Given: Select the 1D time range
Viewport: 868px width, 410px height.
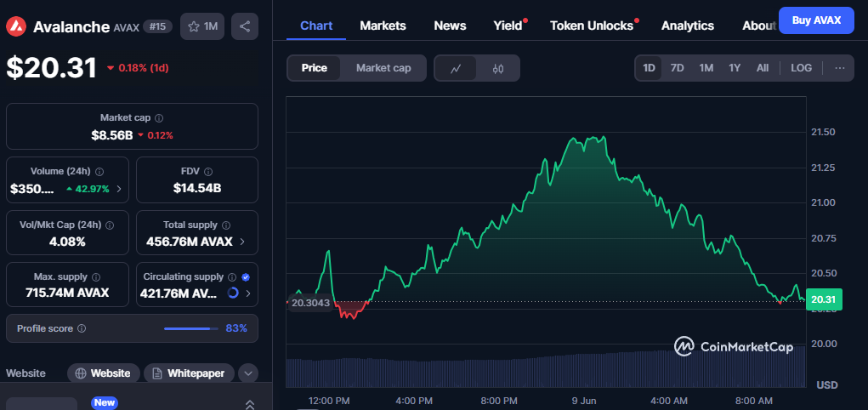Looking at the screenshot, I should [649, 68].
